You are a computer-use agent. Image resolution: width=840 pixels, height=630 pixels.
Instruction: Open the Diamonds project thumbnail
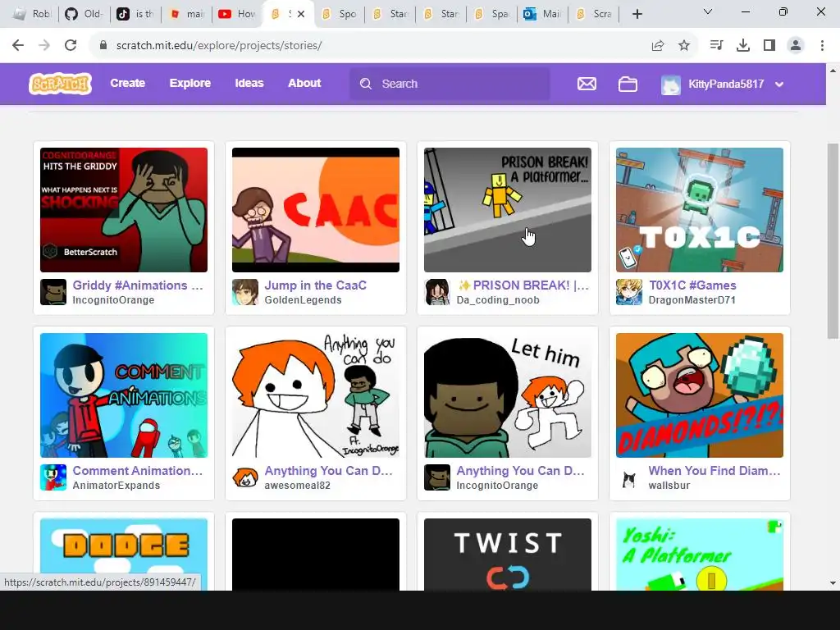click(699, 395)
